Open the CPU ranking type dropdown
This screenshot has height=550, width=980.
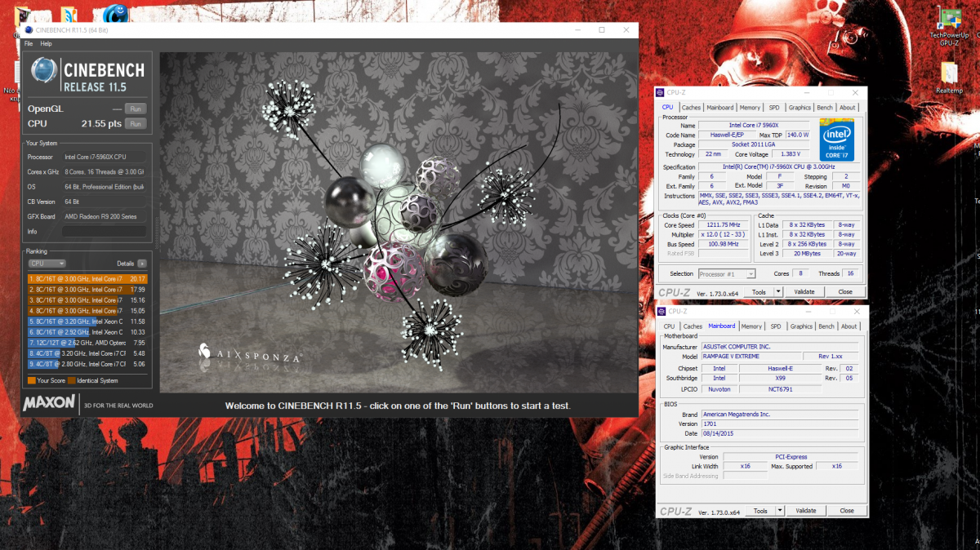(47, 264)
